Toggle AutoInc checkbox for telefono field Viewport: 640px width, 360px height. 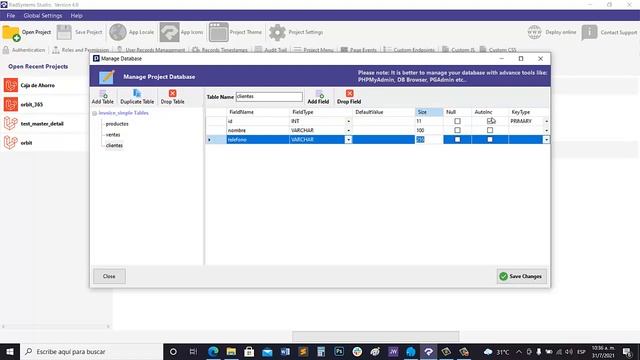tap(490, 140)
